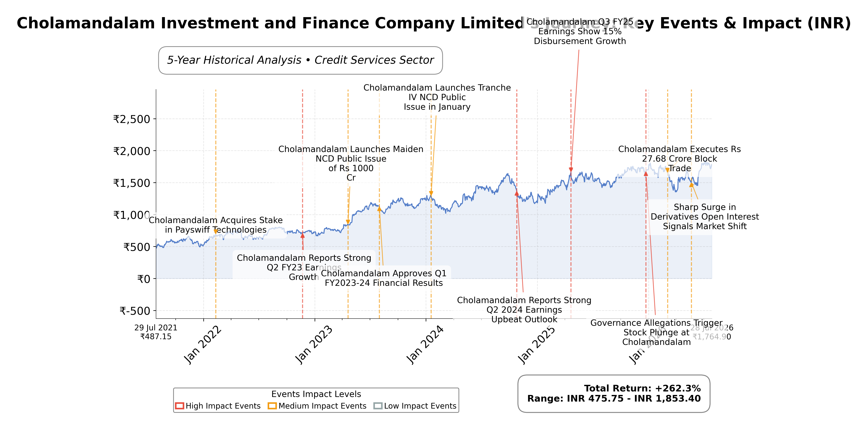Click the ₹2,500 y-axis label
The width and height of the screenshot is (868, 429).
132,119
